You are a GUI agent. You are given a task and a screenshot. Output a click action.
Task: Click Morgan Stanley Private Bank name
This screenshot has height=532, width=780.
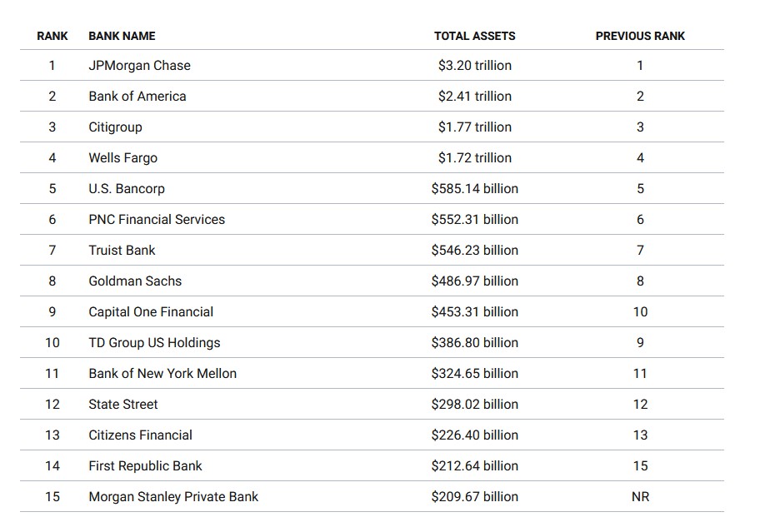(173, 497)
